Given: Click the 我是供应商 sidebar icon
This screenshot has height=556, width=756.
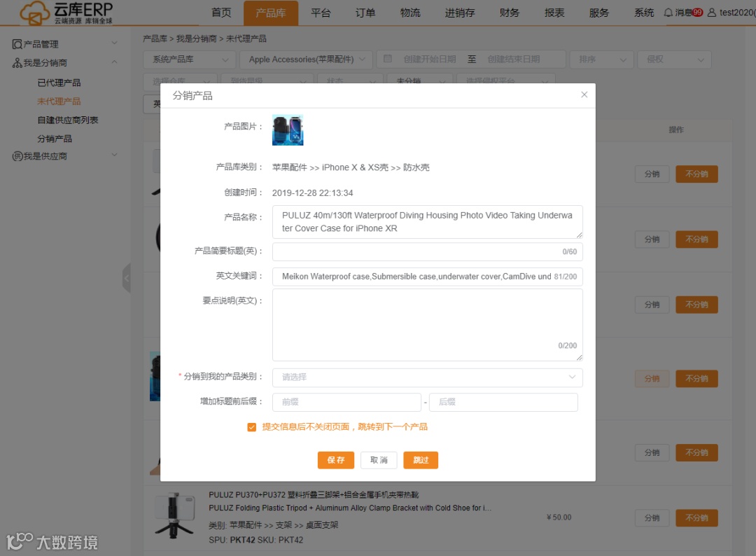Looking at the screenshot, I should tap(17, 156).
